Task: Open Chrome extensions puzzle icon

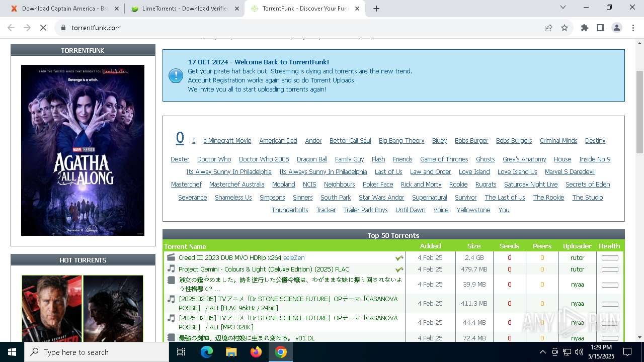Action: (x=585, y=28)
